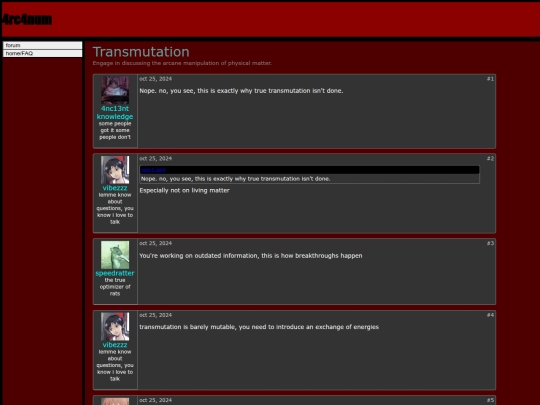Click post number #1 permalink
Viewport: 540px width, 405px height.
[x=490, y=79]
